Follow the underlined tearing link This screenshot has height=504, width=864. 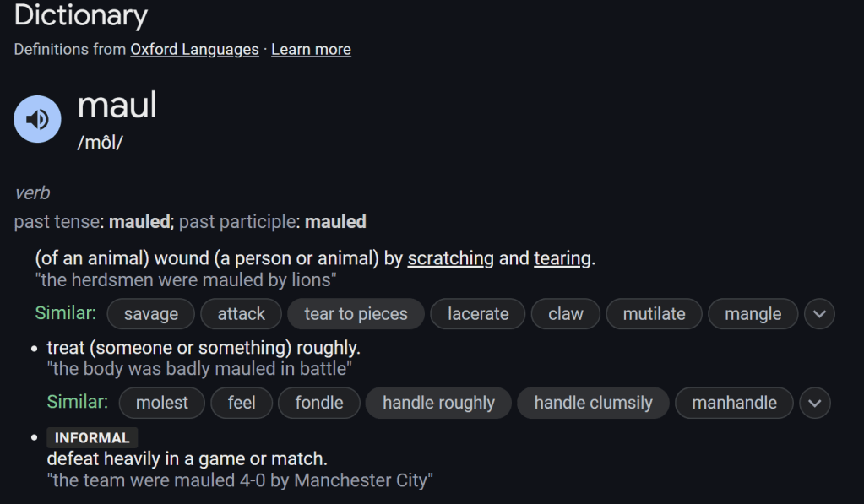[x=562, y=258]
